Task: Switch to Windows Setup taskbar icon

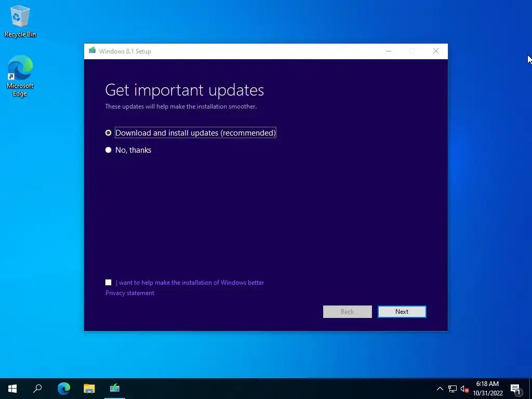Action: 115,389
